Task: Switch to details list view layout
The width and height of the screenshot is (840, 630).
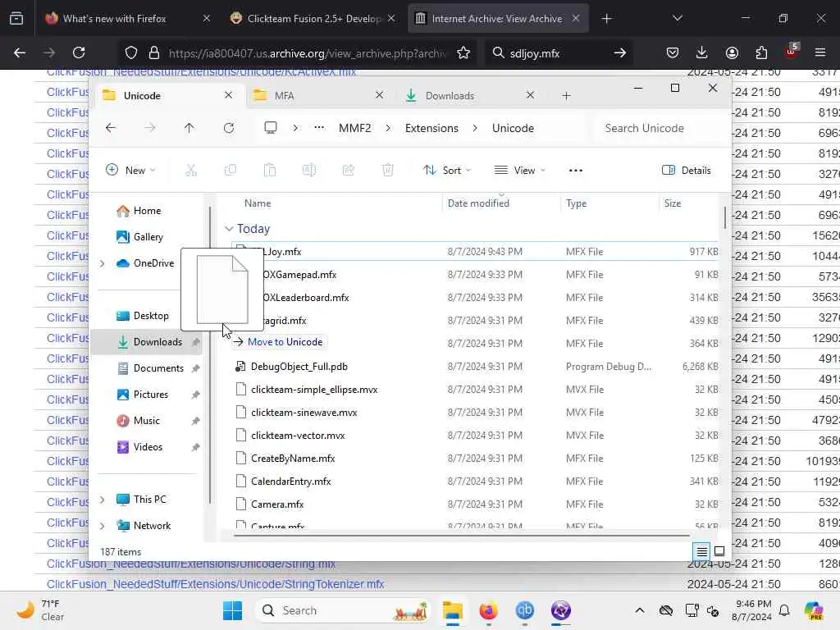Action: (x=702, y=550)
